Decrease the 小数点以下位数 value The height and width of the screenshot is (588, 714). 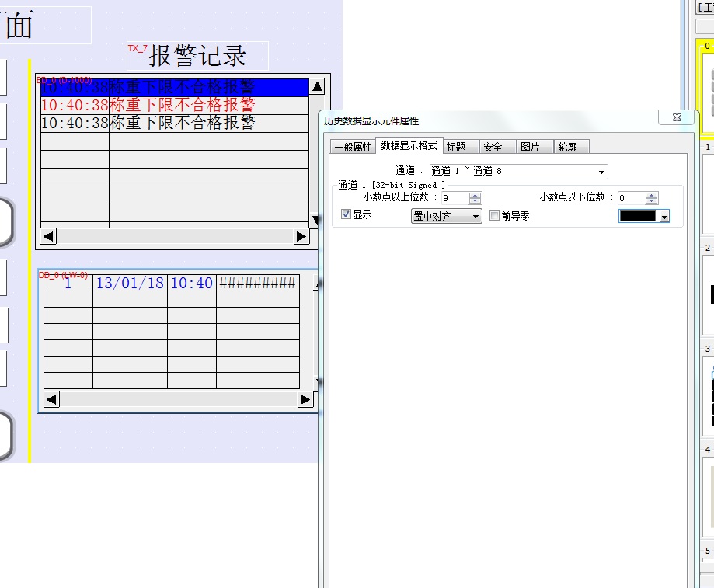click(x=651, y=202)
